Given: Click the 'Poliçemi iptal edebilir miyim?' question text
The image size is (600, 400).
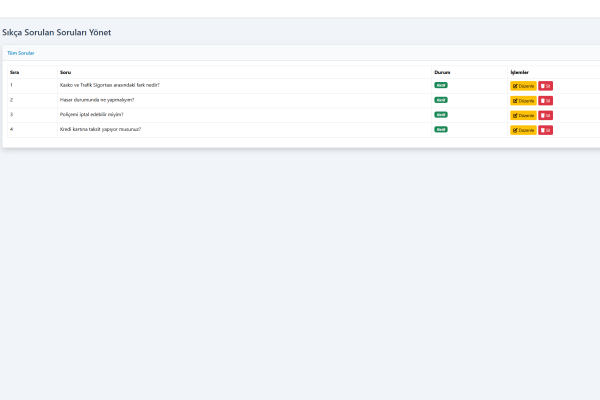Looking at the screenshot, I should (92, 114).
